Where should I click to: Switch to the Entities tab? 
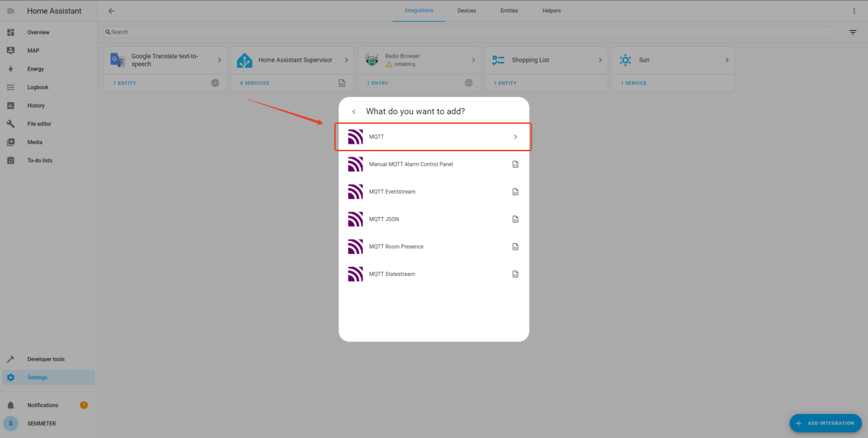[x=509, y=11]
